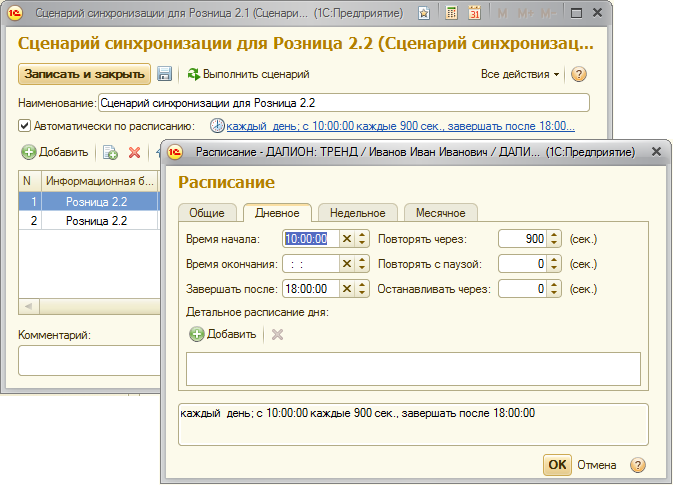Screen dimensions: 673x485
Task: Open the calendar icon in title bar
Action: click(474, 13)
